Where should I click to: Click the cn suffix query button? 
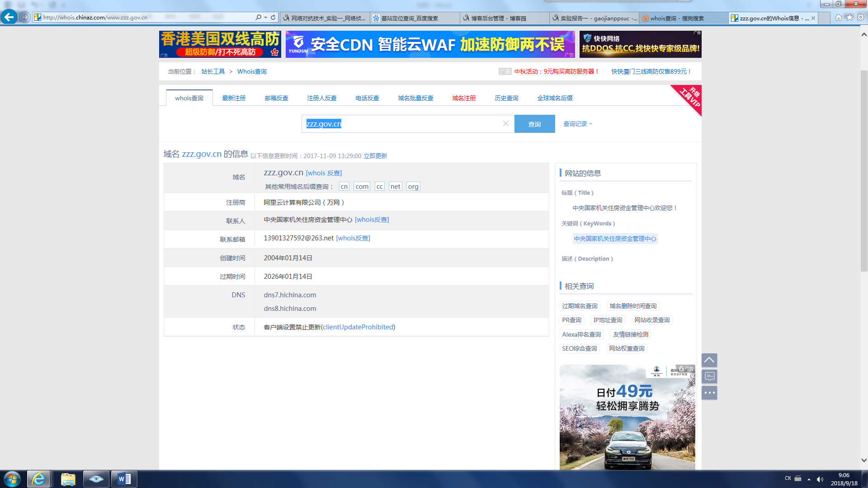tap(344, 186)
